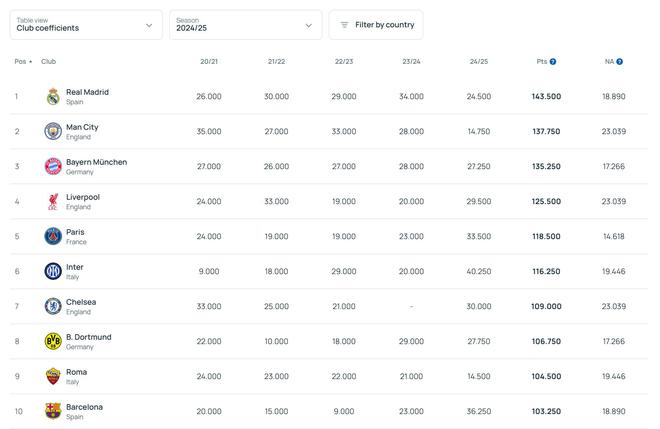Image resolution: width=660 pixels, height=429 pixels.
Task: Click the Paris club badge
Action: pyautogui.click(x=53, y=237)
